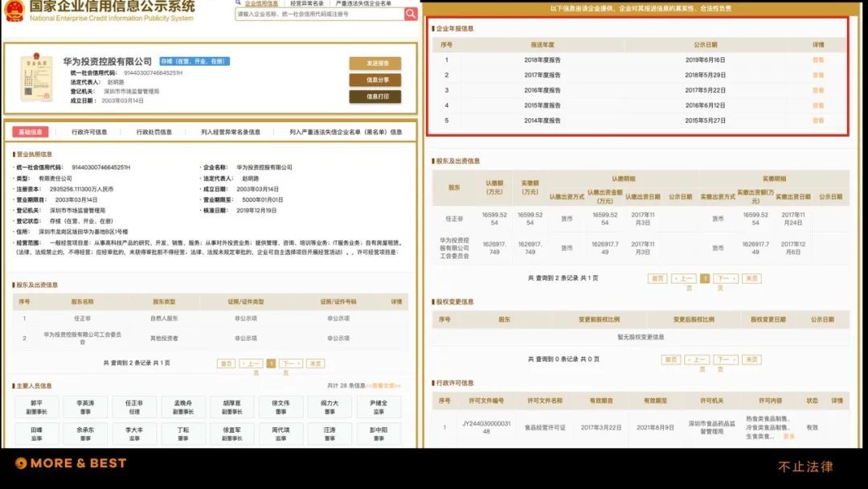View details of the 2015年度报告 row
This screenshot has width=868, height=489.
tap(818, 105)
